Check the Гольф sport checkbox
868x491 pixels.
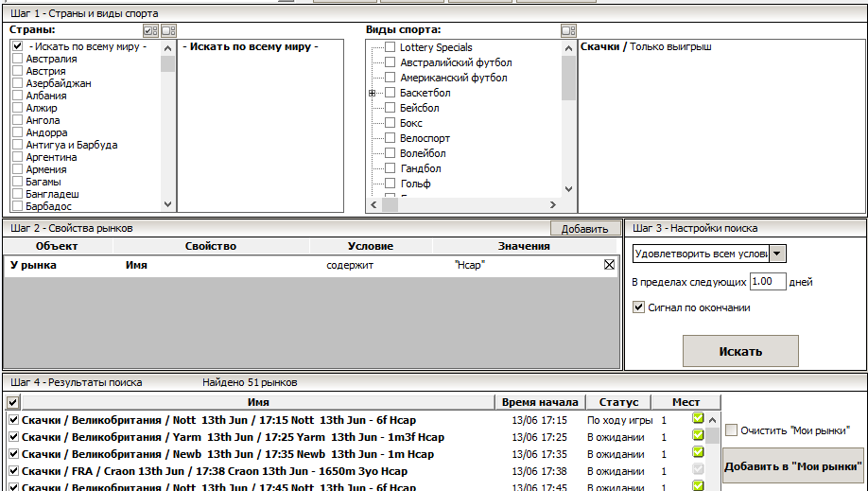391,183
